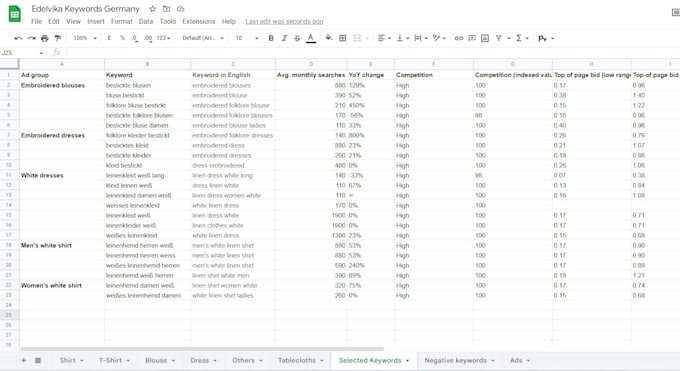Open the File menu
The width and height of the screenshot is (680, 371).
pyautogui.click(x=36, y=21)
